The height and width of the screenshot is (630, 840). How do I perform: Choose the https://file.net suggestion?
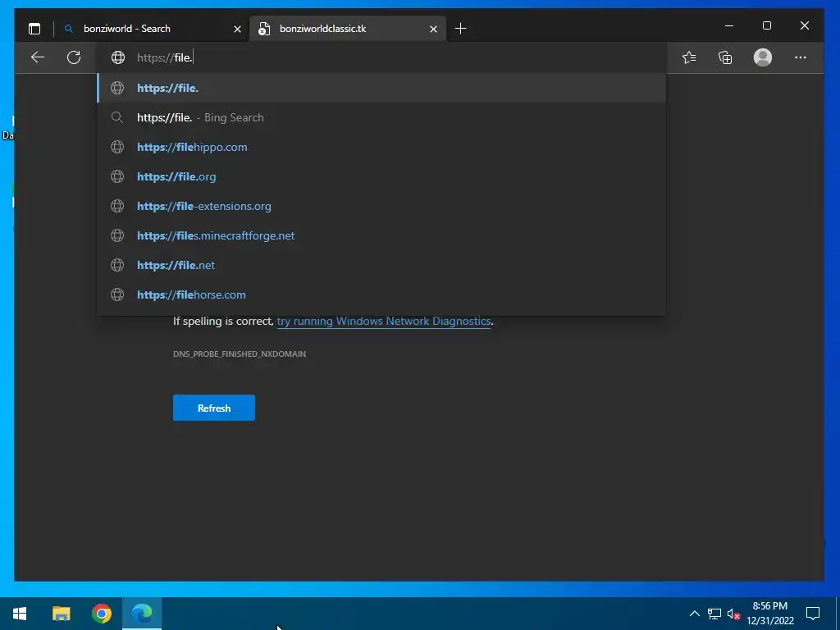(381, 265)
